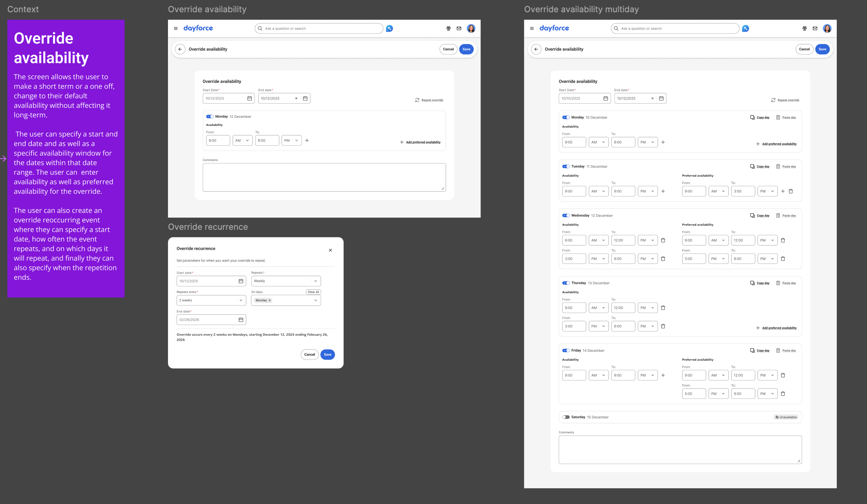The height and width of the screenshot is (504, 867).
Task: Click the Repeat override icon in the multiday form
Action: coord(773,100)
